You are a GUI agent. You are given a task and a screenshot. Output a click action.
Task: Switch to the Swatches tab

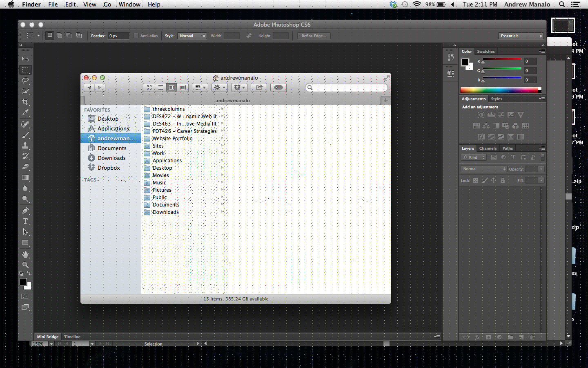pos(486,52)
